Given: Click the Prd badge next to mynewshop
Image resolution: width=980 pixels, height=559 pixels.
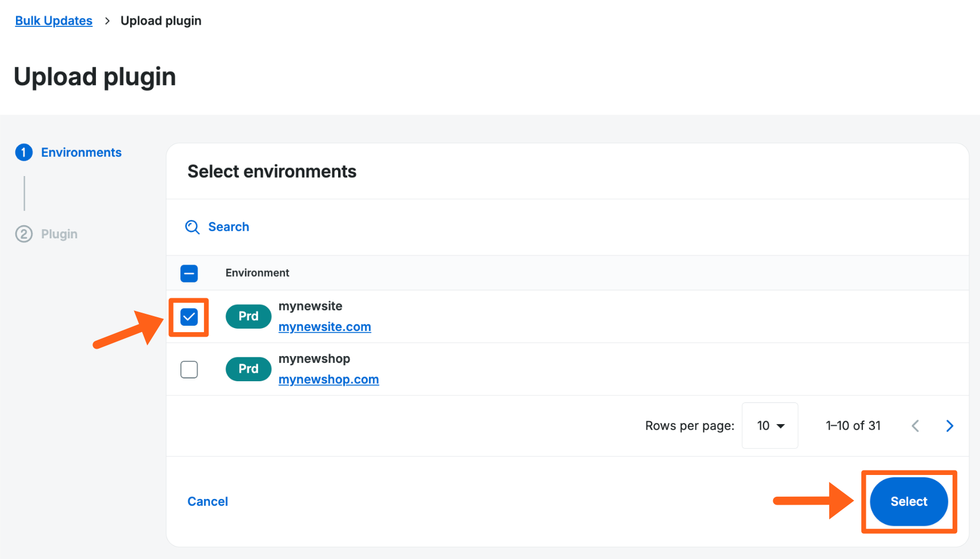Looking at the screenshot, I should pos(248,369).
